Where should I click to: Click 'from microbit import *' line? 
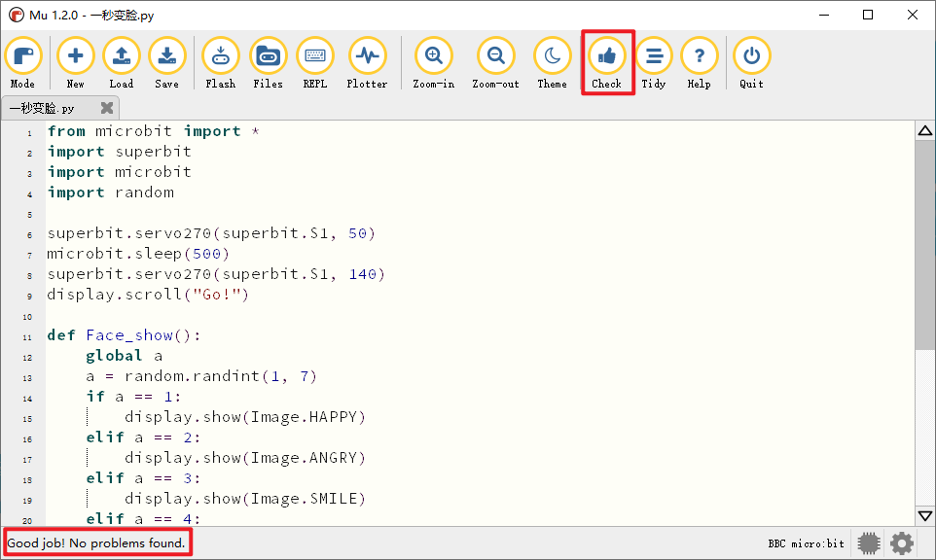(154, 131)
